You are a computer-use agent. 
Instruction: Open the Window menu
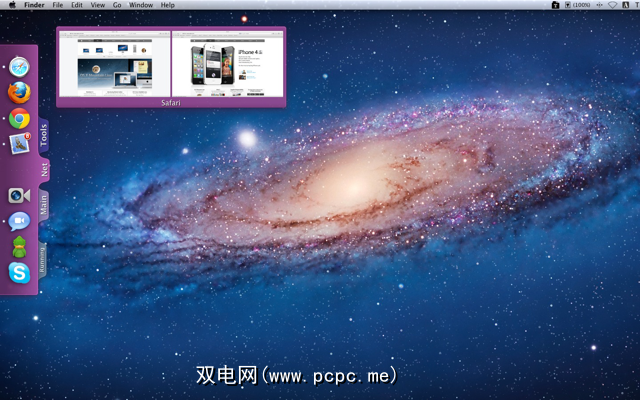click(x=141, y=5)
